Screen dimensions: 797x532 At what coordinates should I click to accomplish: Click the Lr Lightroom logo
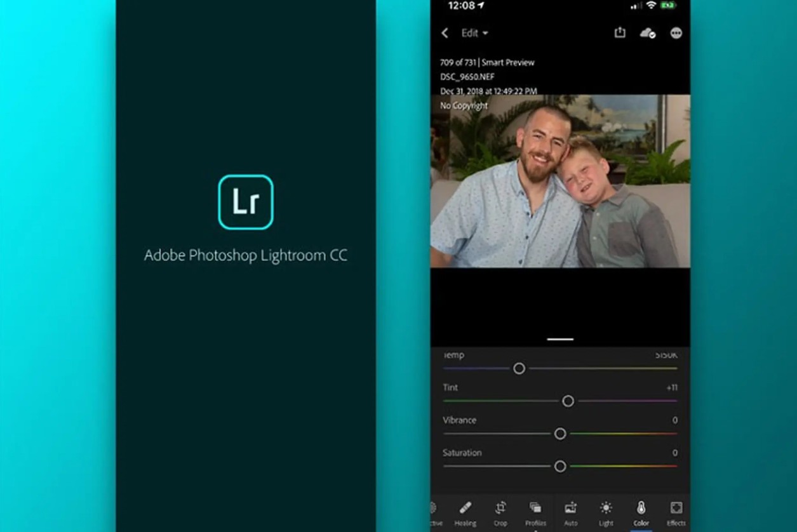(246, 202)
